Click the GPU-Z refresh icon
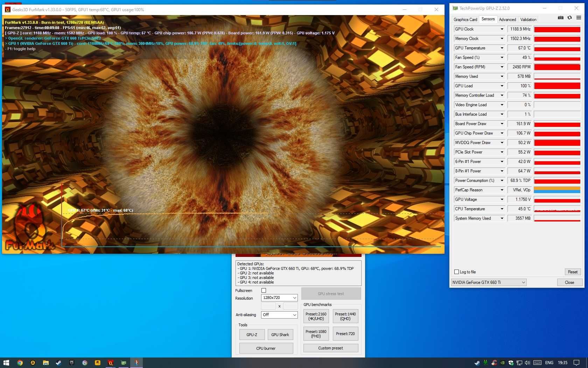Screen dimensions: 588x368 click(569, 18)
